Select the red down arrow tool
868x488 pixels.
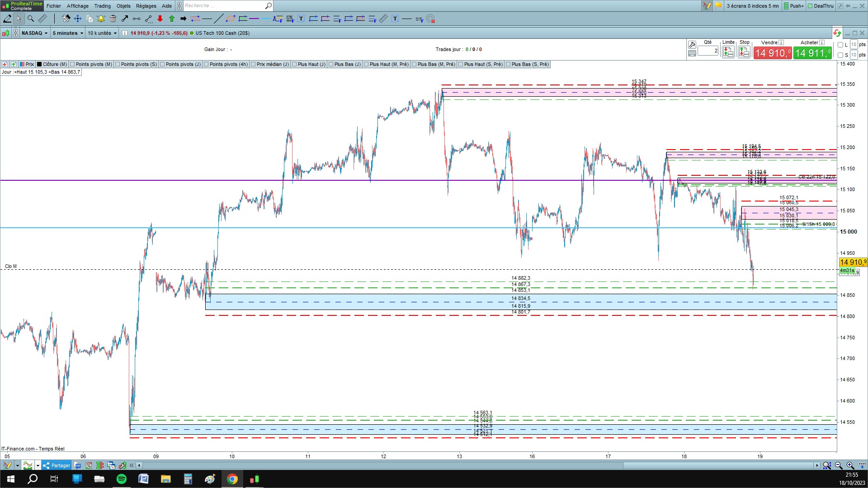160,19
